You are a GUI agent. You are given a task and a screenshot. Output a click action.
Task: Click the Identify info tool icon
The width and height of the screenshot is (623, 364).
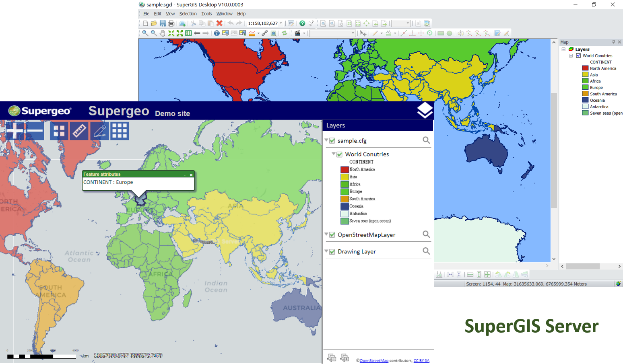point(217,33)
